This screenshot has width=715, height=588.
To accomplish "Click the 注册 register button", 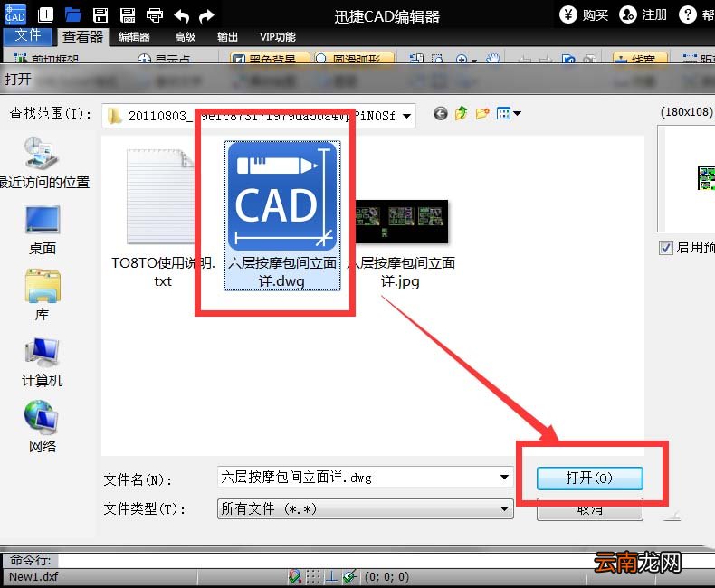I will point(643,15).
